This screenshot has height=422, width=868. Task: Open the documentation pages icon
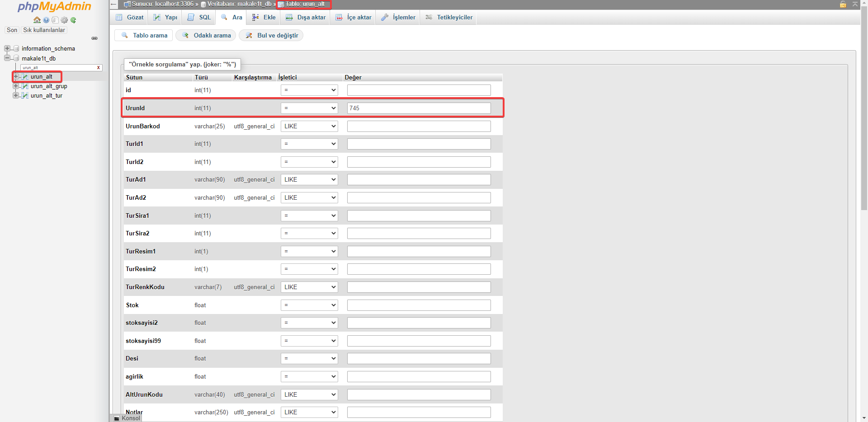click(55, 20)
